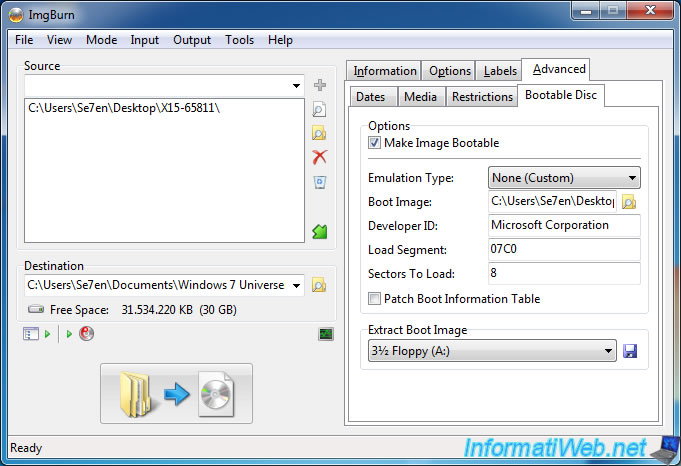Open the Input menu
The height and width of the screenshot is (466, 681).
pos(145,40)
